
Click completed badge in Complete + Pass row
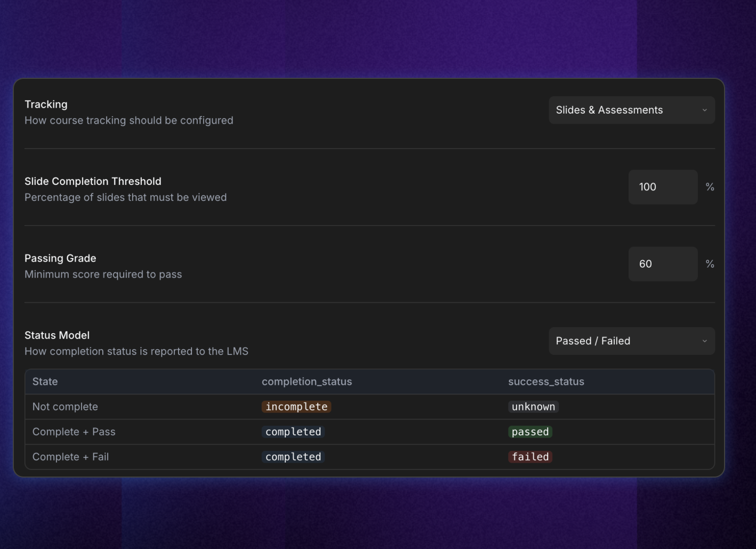(x=293, y=432)
